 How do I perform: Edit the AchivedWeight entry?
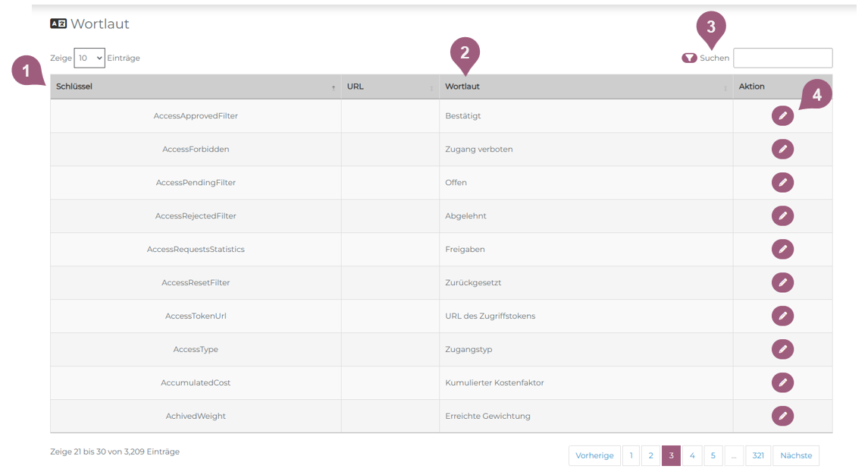pyautogui.click(x=782, y=417)
